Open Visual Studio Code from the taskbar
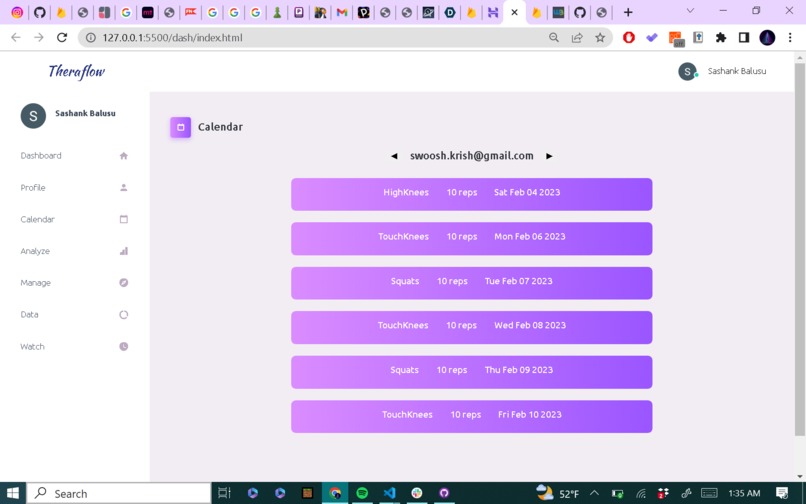Screen dimensions: 806x504 [x=390, y=493]
